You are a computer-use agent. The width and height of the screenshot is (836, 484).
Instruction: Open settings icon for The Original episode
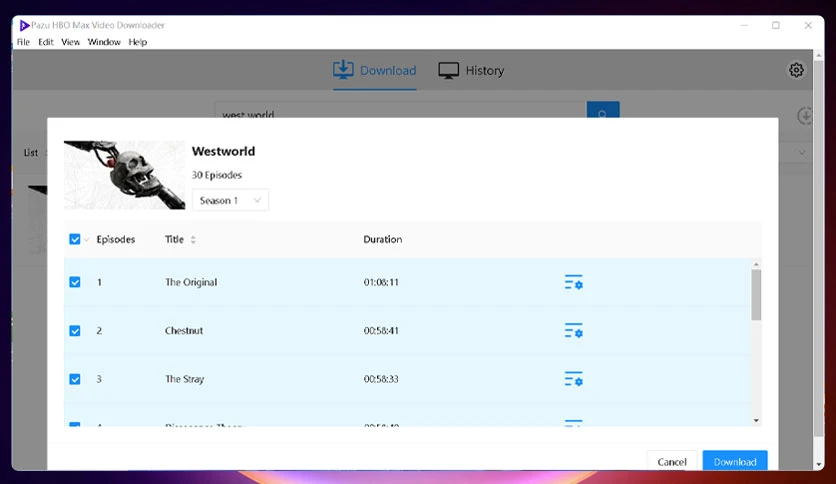click(574, 282)
